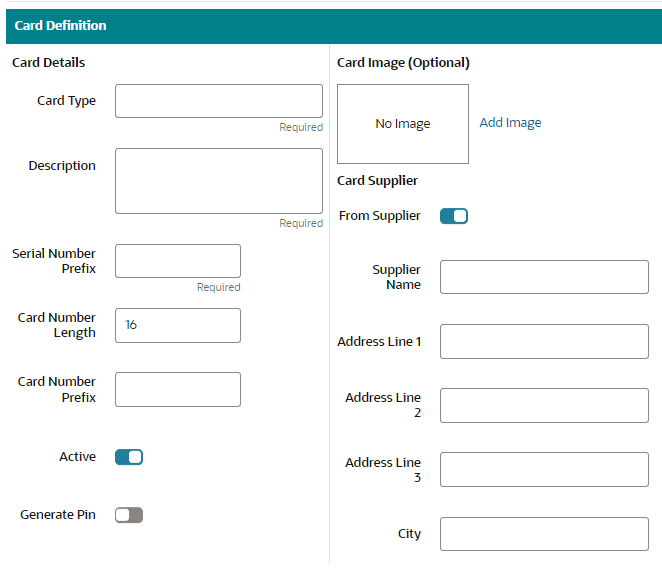Viewport: 662px width, 573px height.
Task: Toggle the Active switch off
Action: [x=129, y=457]
